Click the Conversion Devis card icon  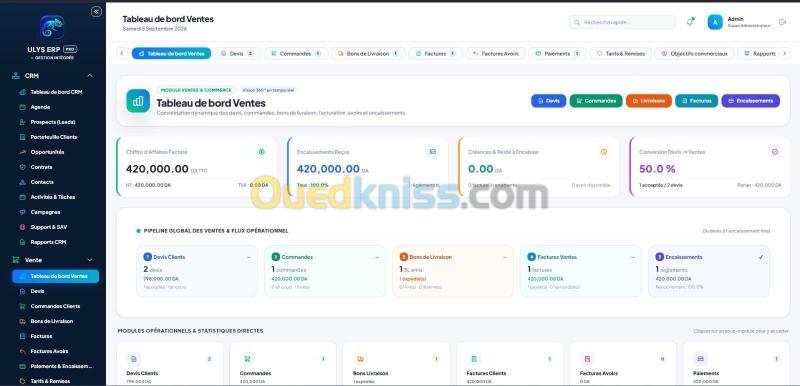click(x=774, y=151)
